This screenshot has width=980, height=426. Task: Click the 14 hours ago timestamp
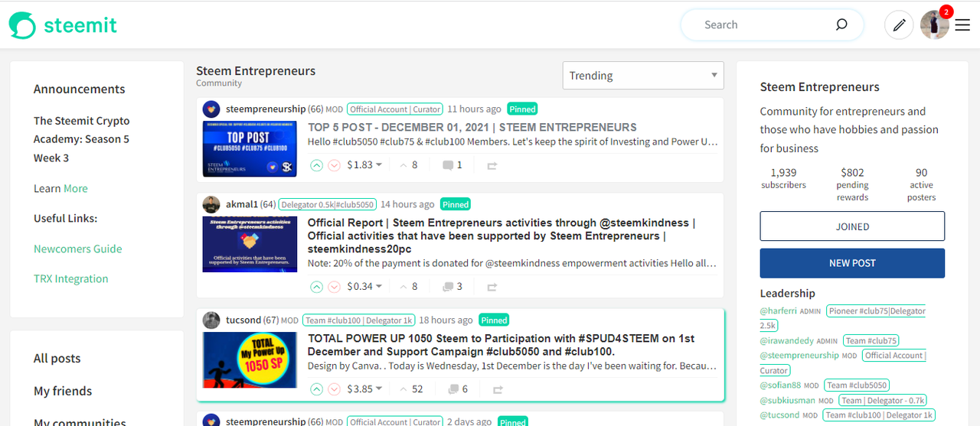[x=407, y=205]
